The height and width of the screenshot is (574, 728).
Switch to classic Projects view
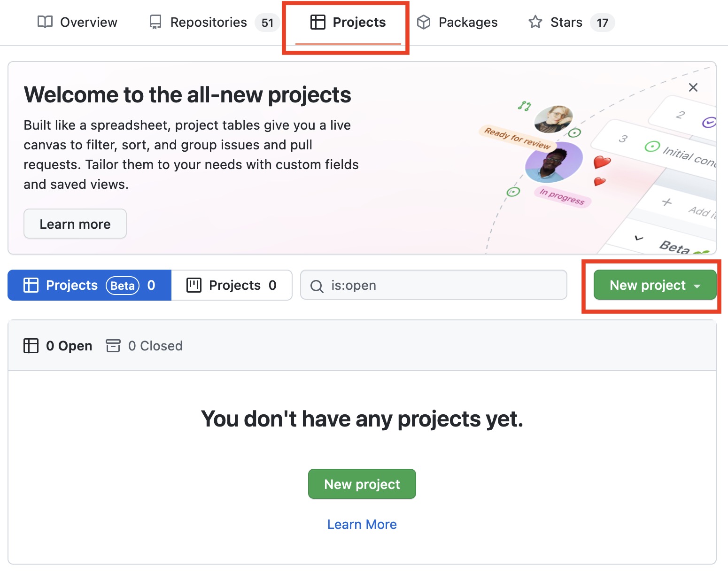(232, 285)
